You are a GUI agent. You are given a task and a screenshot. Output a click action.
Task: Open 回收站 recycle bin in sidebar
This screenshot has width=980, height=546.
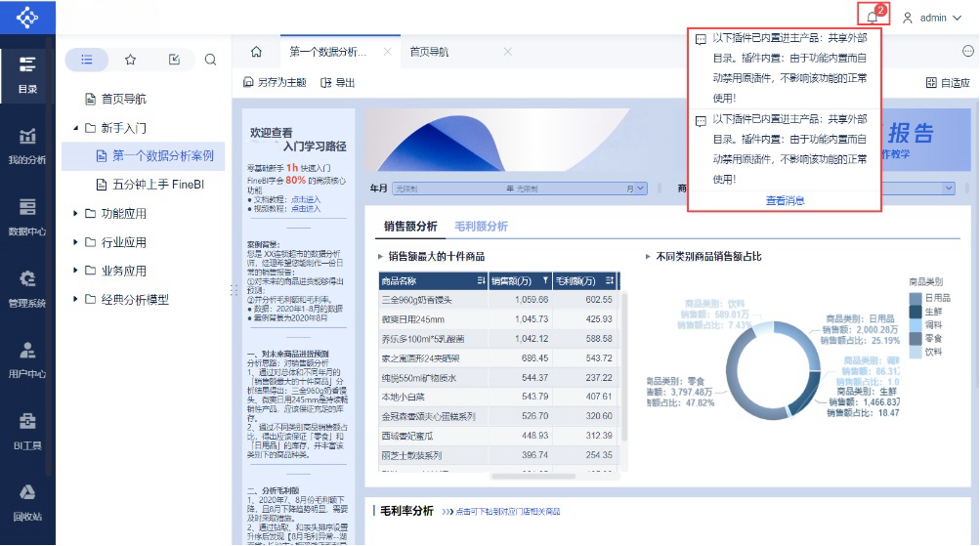[x=27, y=503]
